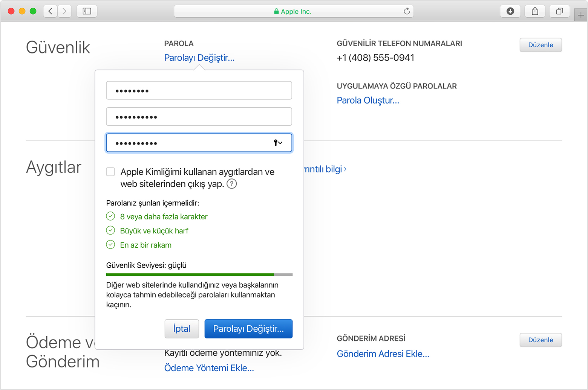Click the current password first input field
The width and height of the screenshot is (588, 390).
click(199, 91)
